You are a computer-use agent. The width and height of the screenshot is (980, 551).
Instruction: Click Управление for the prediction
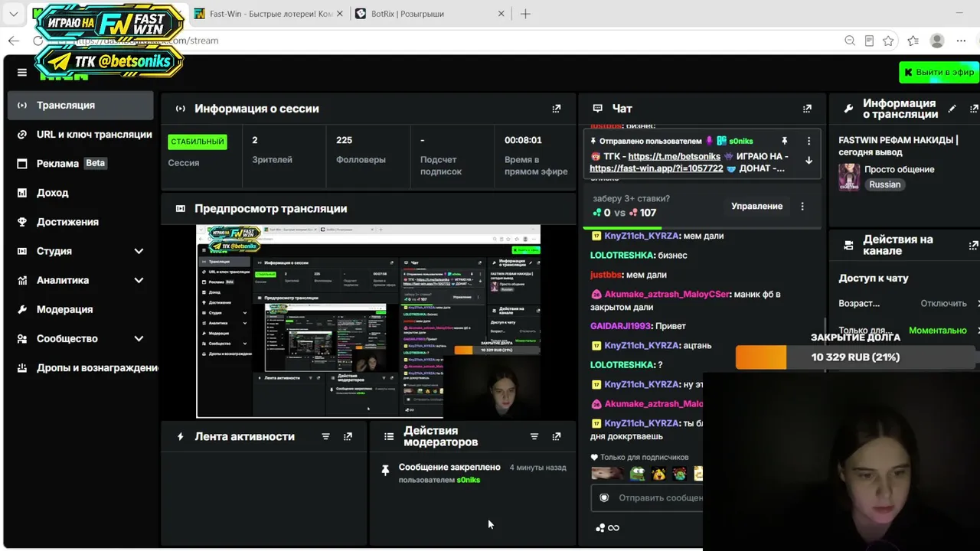[756, 206]
